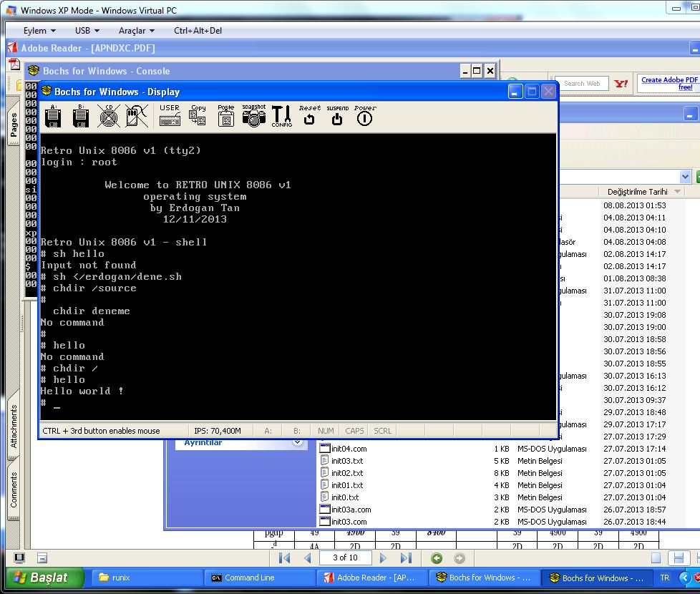
Task: Click the floppy B: drive icon in Bochs
Action: (x=81, y=117)
